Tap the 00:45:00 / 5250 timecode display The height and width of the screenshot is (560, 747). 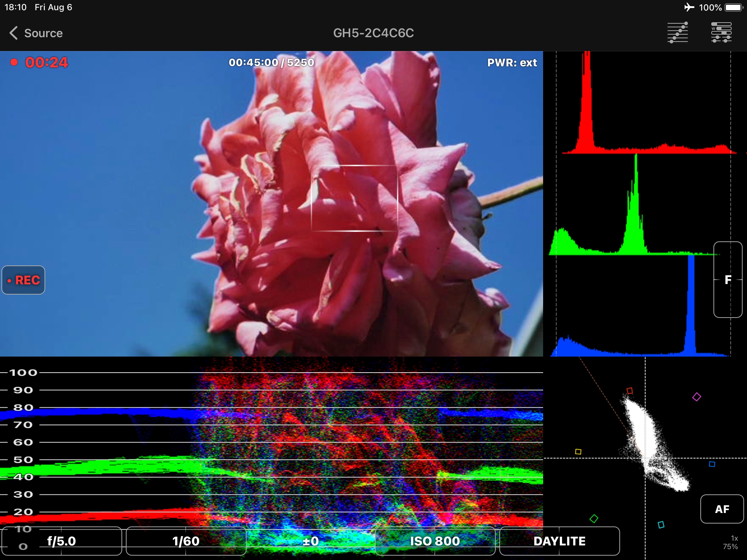pos(271,62)
